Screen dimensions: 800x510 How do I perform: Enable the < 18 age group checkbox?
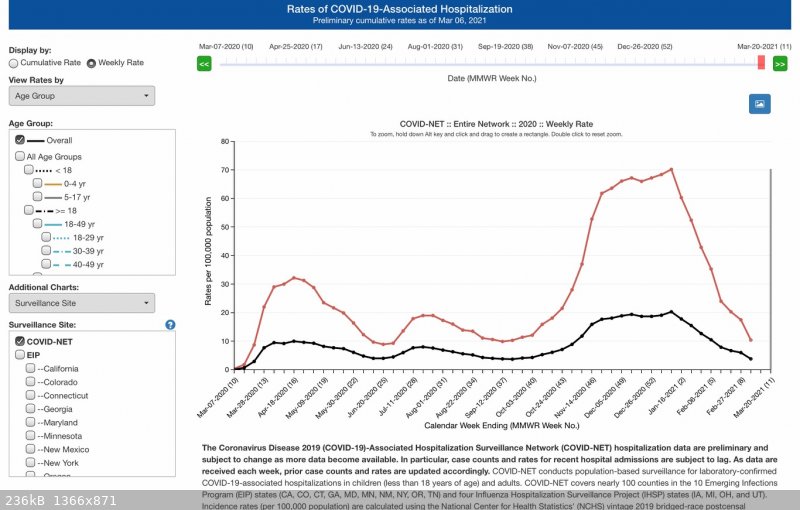(x=29, y=169)
